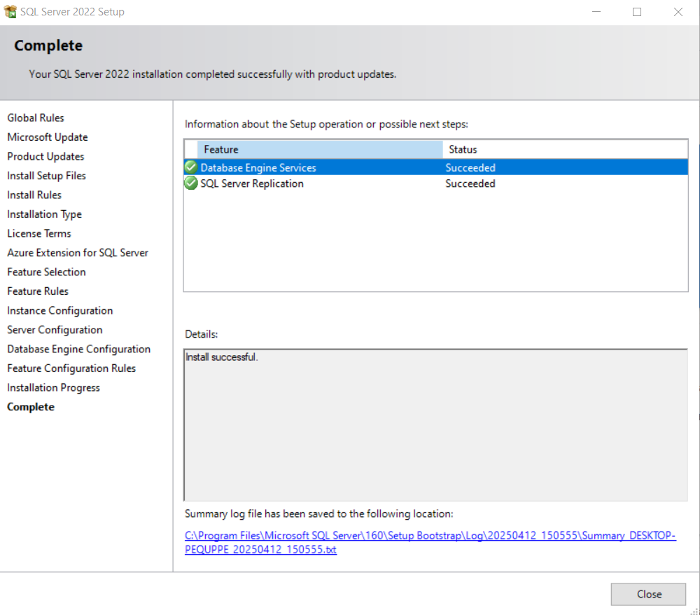Screen dimensions: 700x615
Task: Select the Install Rules step
Action: pyautogui.click(x=34, y=195)
